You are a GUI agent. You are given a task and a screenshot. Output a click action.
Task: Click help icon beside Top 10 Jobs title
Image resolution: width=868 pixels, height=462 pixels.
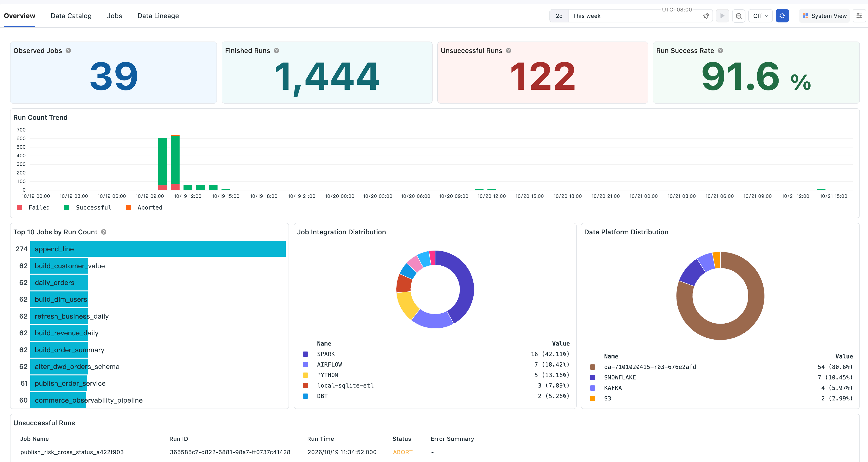(x=104, y=232)
